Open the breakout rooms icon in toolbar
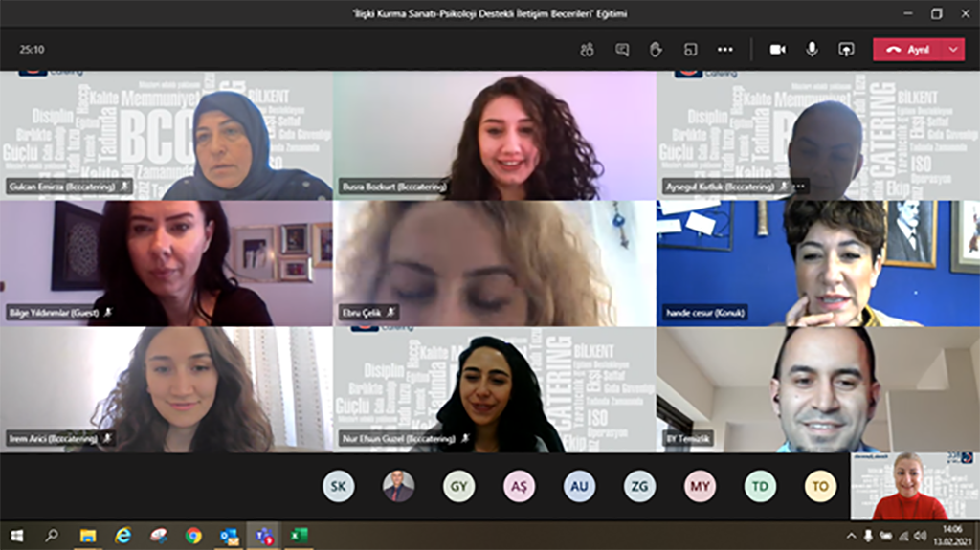Image resolution: width=980 pixels, height=550 pixels. point(691,50)
